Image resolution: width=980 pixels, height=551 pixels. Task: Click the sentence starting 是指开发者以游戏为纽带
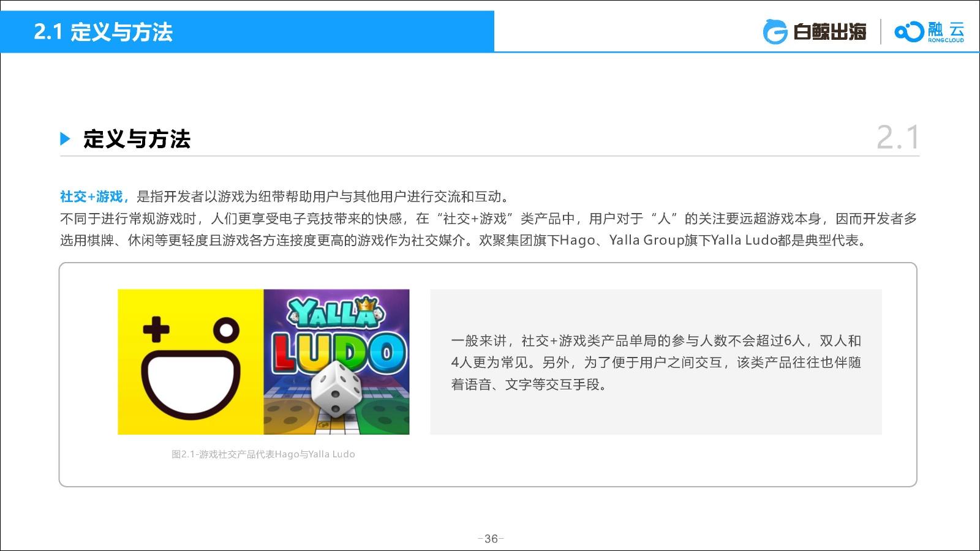pos(323,197)
